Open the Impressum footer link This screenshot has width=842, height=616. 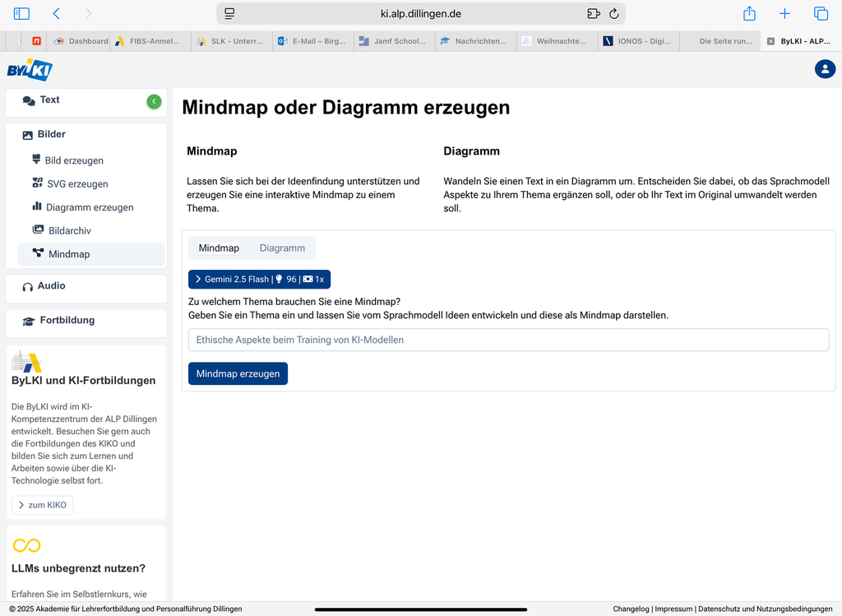[x=673, y=609]
